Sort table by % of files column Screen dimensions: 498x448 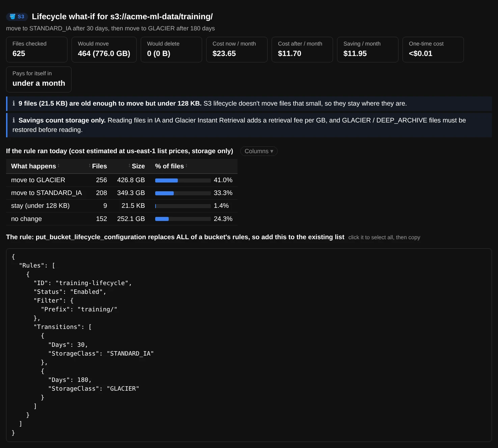pos(171,166)
